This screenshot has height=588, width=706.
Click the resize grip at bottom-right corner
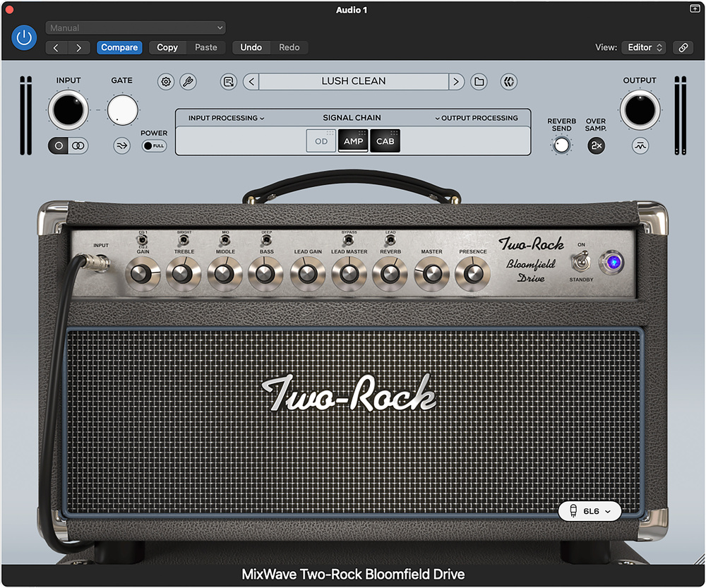click(699, 559)
